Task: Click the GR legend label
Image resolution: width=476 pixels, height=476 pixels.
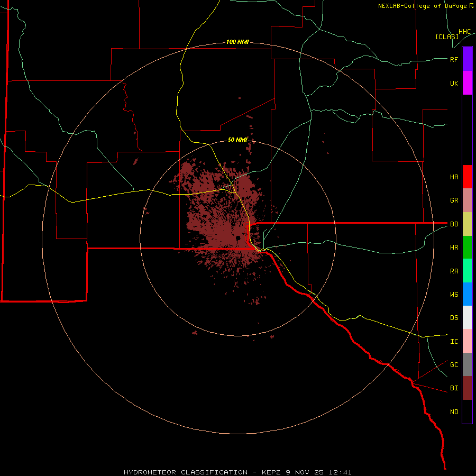Action: [454, 200]
